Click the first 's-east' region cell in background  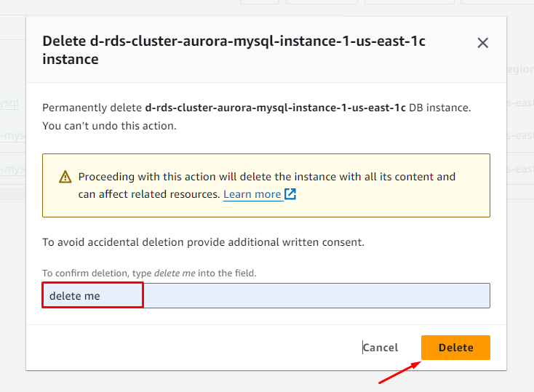519,103
